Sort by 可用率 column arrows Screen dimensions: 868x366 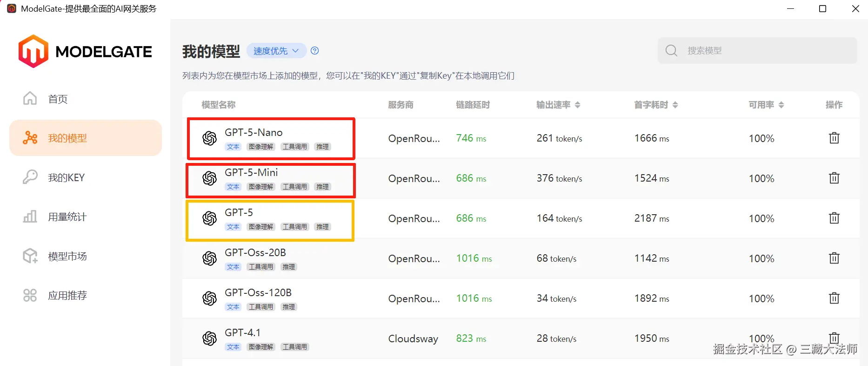[781, 105]
